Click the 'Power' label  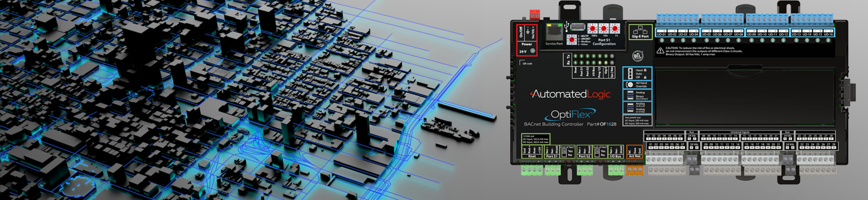(527, 44)
